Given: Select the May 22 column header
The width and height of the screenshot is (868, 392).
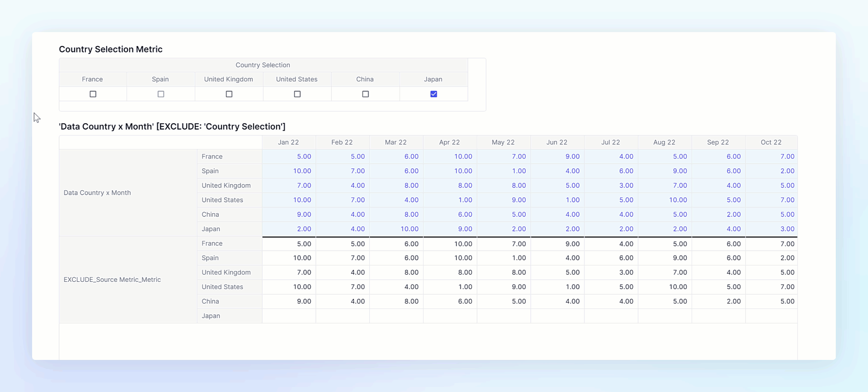Looking at the screenshot, I should pos(504,142).
